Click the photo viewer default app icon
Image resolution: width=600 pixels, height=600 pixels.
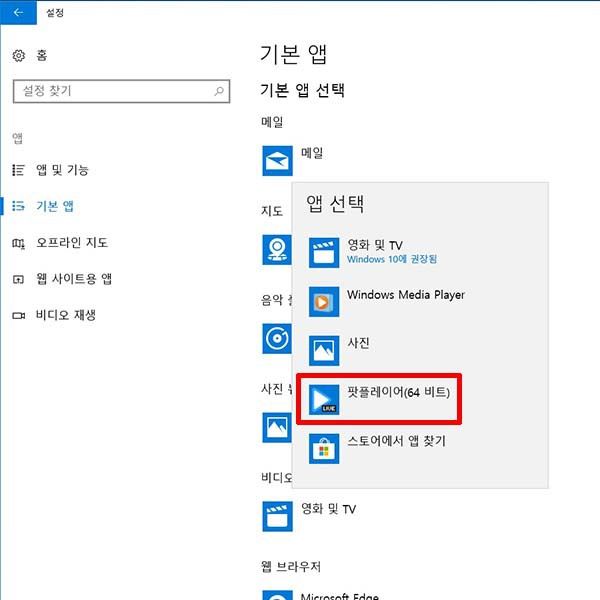click(x=277, y=427)
